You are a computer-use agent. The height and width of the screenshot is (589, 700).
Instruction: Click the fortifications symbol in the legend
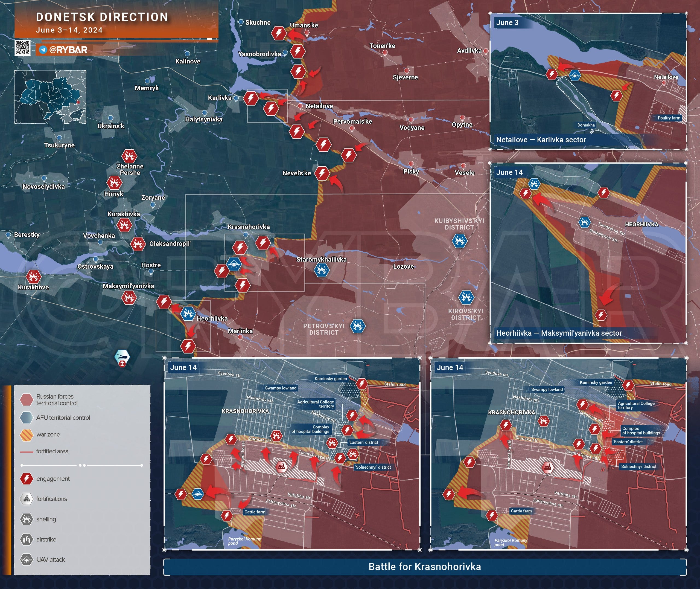pos(27,499)
